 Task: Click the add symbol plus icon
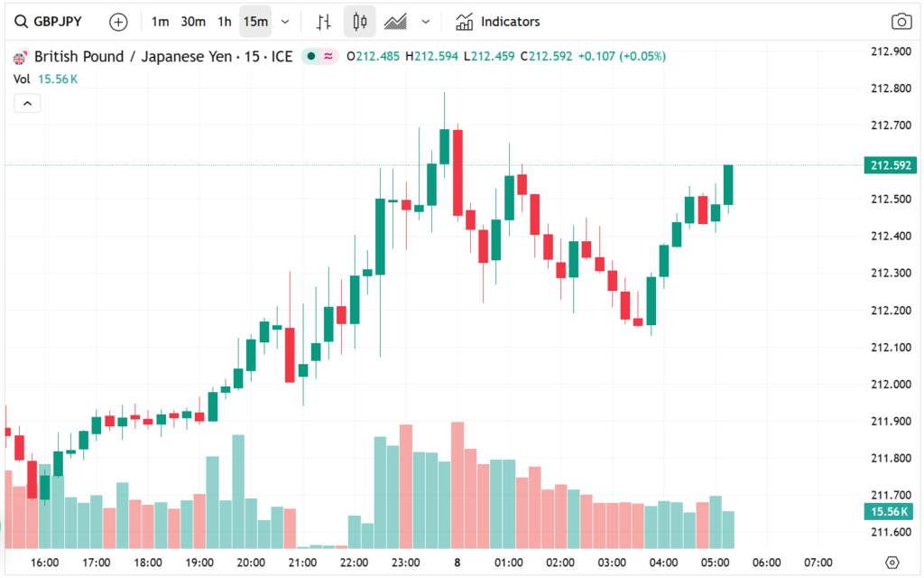tap(118, 21)
